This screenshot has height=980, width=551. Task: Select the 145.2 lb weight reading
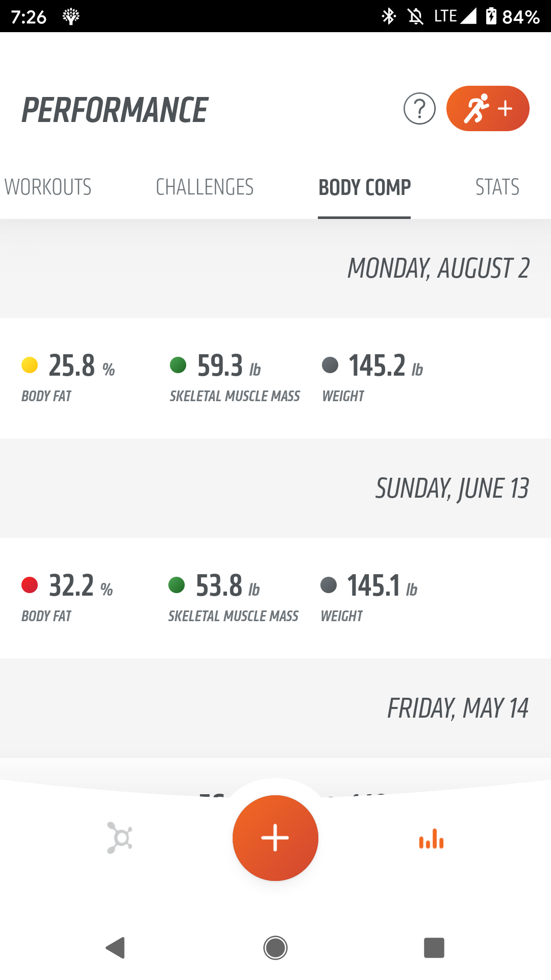click(x=378, y=366)
